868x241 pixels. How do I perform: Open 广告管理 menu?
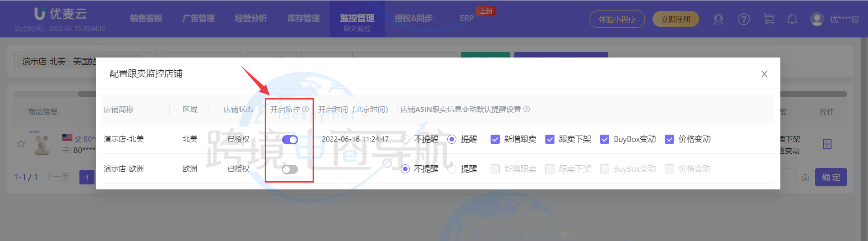[x=199, y=18]
